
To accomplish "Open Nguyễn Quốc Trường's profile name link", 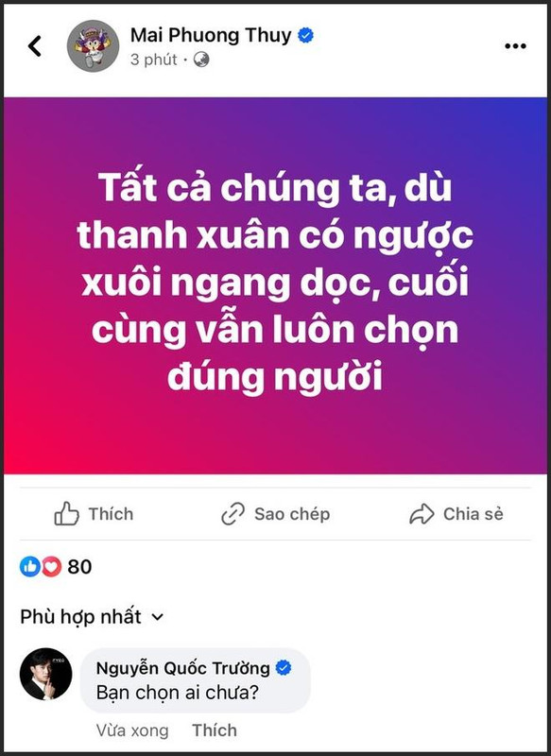I will pyautogui.click(x=182, y=668).
